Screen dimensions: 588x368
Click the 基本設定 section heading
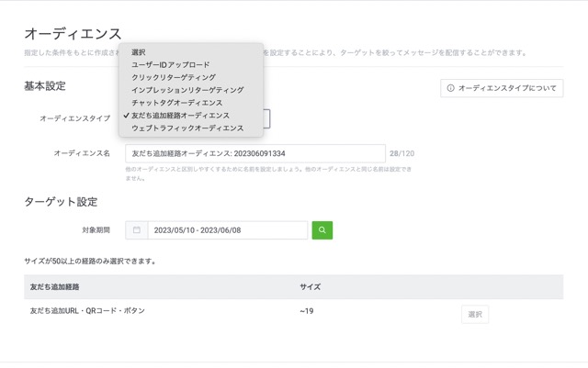point(45,86)
